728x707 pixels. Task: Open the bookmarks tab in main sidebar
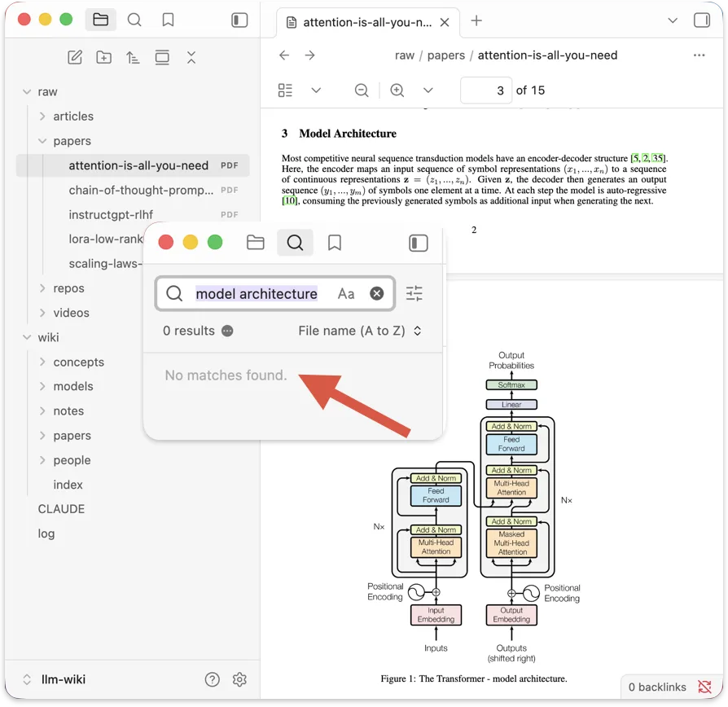(168, 20)
